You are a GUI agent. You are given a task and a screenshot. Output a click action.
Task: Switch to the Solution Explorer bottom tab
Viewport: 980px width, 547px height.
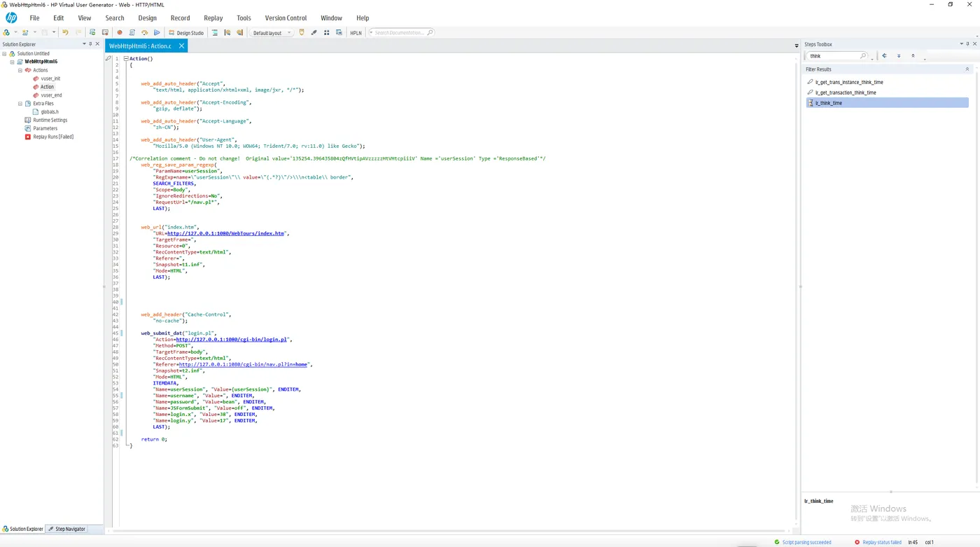pyautogui.click(x=22, y=529)
